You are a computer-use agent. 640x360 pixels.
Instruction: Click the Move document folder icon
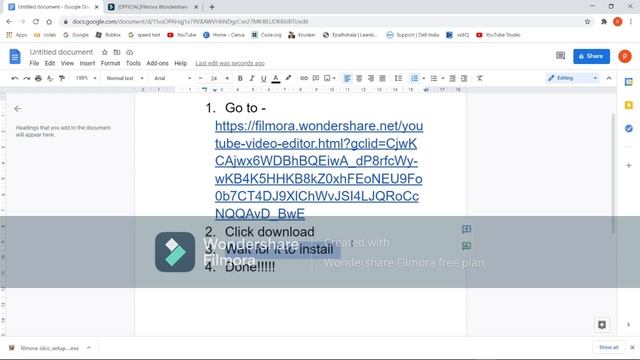(117, 52)
